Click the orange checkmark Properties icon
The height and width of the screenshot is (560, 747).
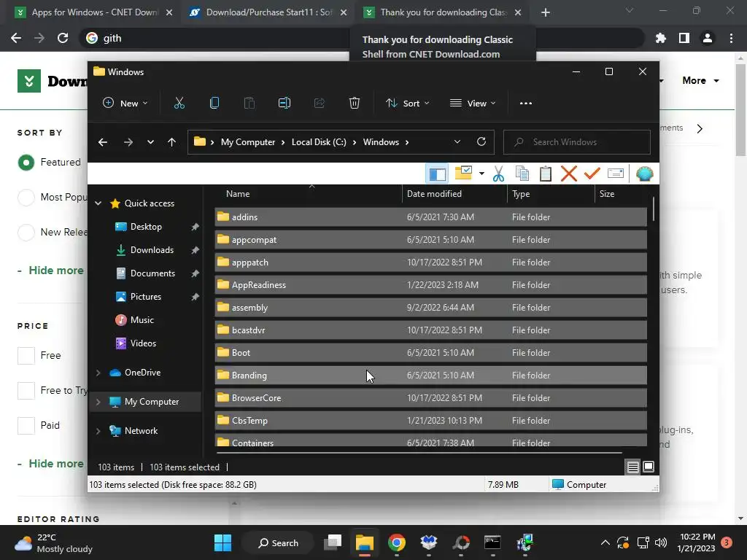pyautogui.click(x=592, y=174)
